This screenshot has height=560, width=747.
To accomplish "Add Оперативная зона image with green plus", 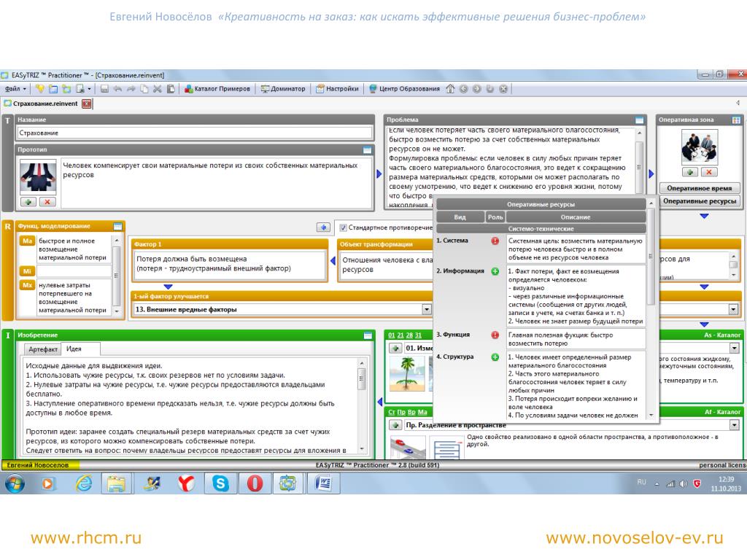I will tap(690, 172).
